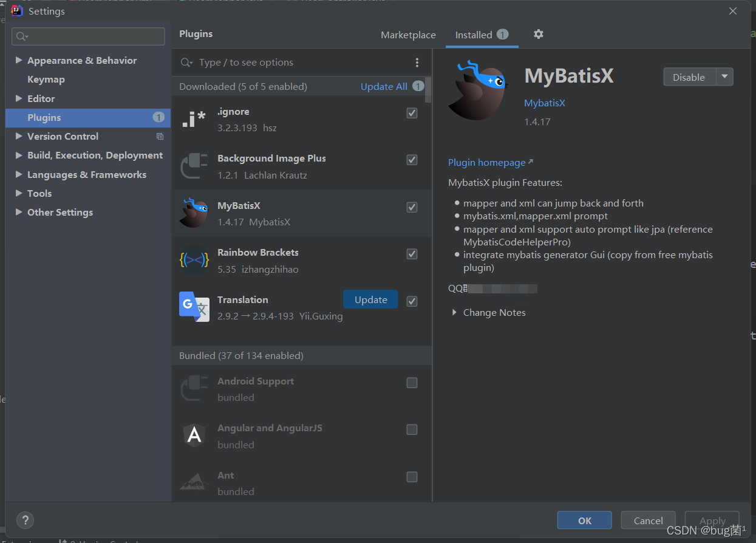Click the .ignore plugin icon
Image resolution: width=756 pixels, height=543 pixels.
click(194, 120)
